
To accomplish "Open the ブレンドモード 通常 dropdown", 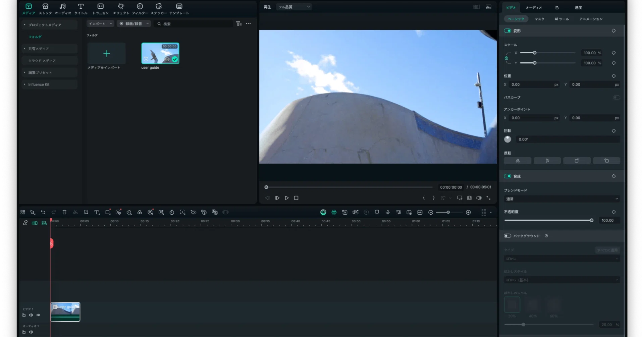I will point(562,199).
